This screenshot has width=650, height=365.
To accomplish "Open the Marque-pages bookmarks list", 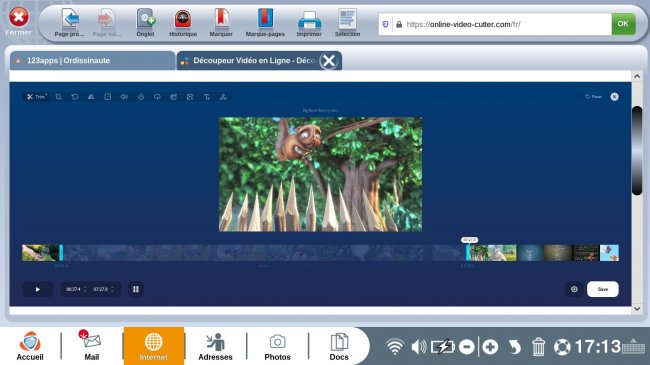I will pyautogui.click(x=265, y=23).
